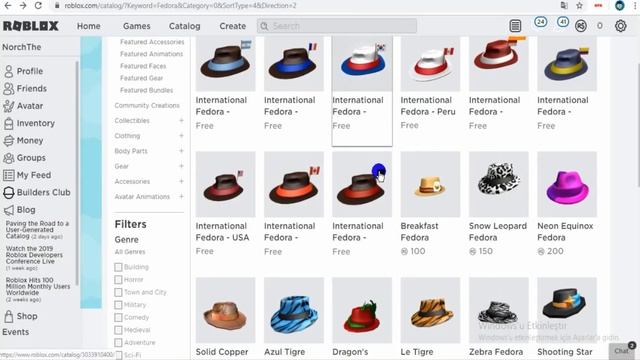
Task: Click the search magnifier icon
Action: (x=264, y=26)
